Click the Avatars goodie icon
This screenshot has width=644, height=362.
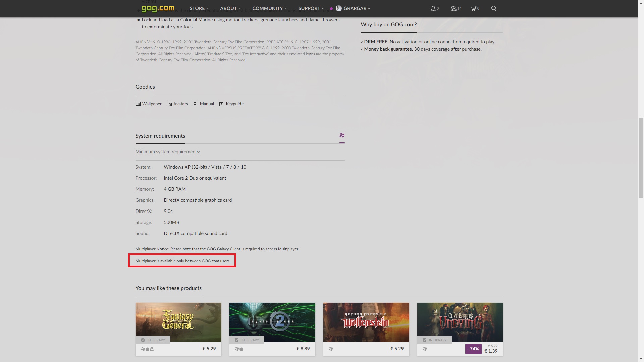(169, 104)
